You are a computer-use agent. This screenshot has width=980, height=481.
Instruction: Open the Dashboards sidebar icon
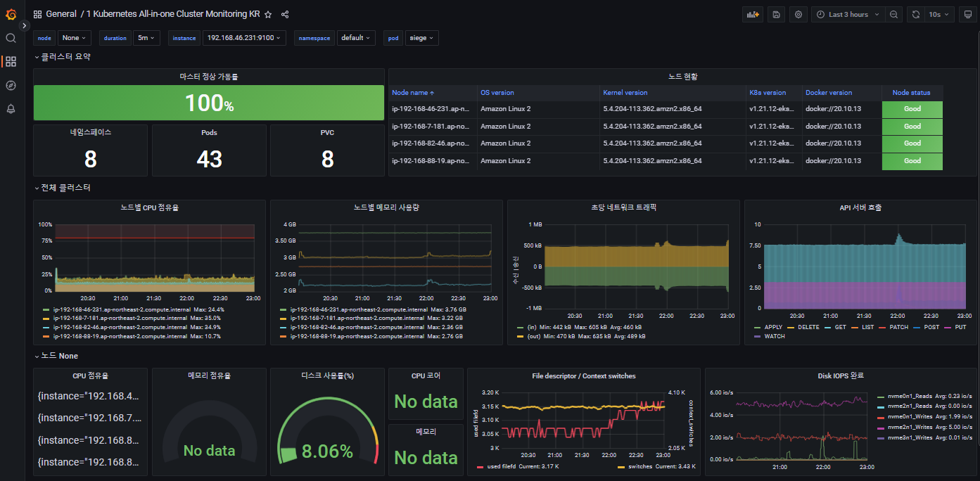(x=11, y=62)
